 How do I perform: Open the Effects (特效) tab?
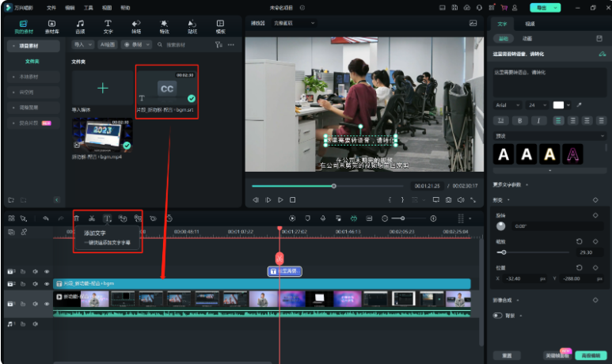[x=164, y=27]
